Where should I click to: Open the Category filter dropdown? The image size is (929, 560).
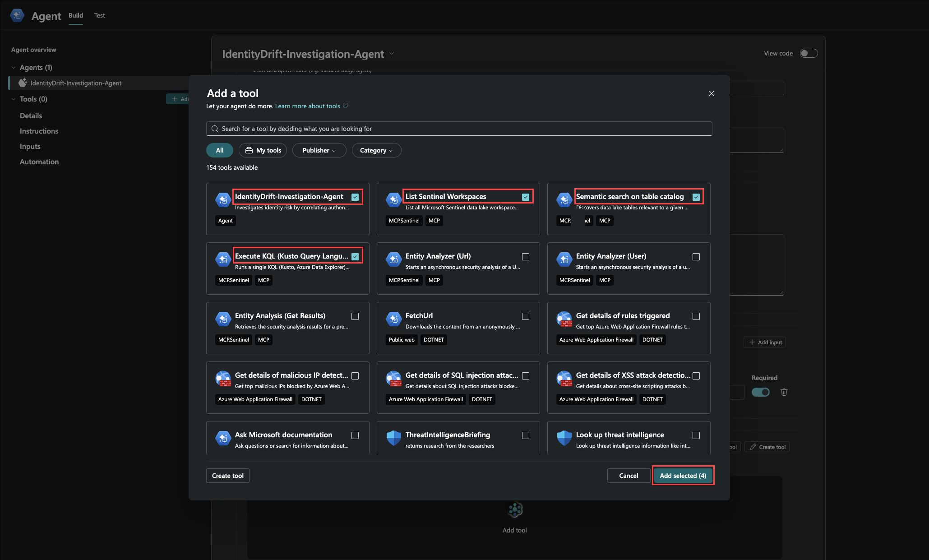376,150
